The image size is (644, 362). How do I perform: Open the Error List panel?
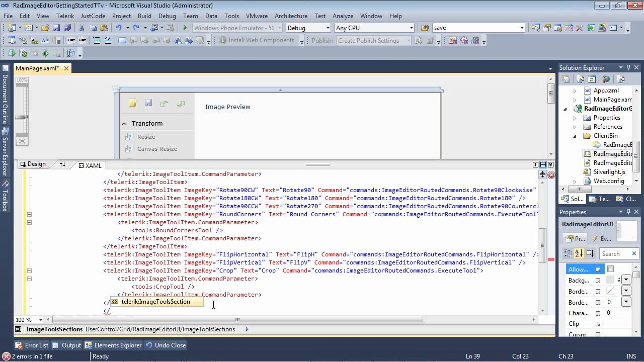pos(32,345)
